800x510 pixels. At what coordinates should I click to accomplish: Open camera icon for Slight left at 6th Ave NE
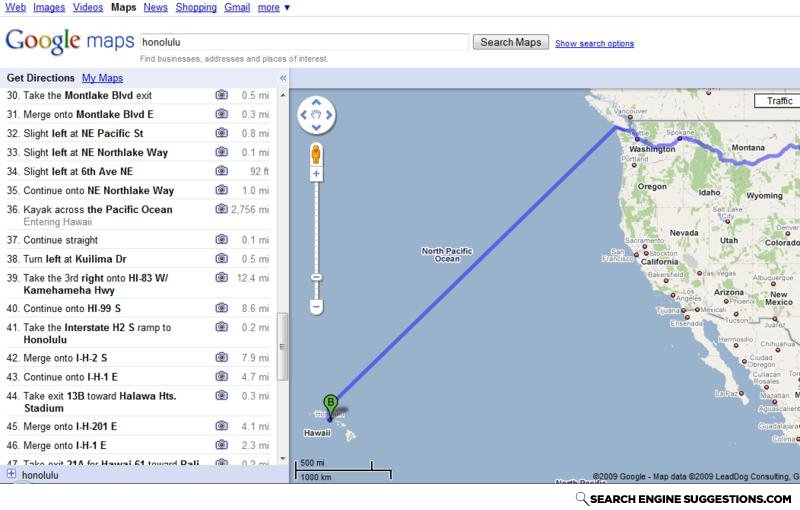point(221,171)
